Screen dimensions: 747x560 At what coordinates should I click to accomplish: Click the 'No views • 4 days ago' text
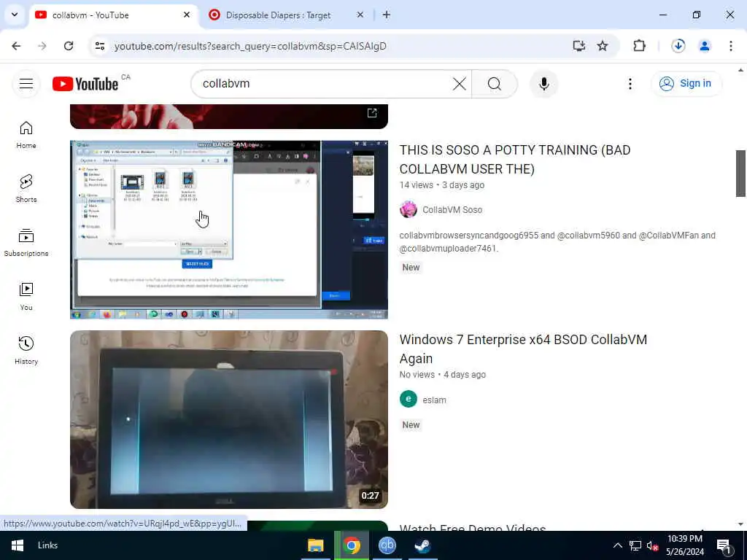point(443,374)
